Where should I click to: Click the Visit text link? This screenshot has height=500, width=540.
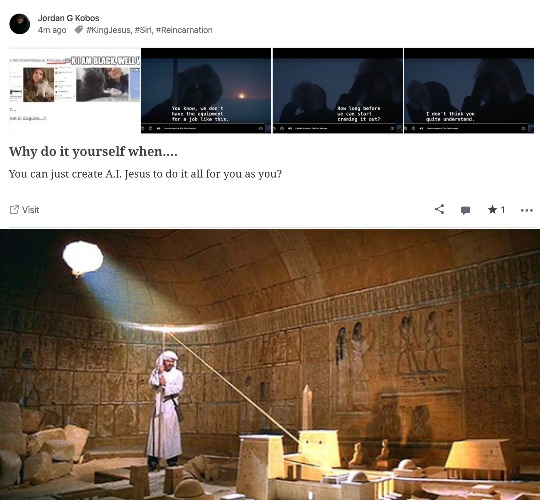click(31, 210)
